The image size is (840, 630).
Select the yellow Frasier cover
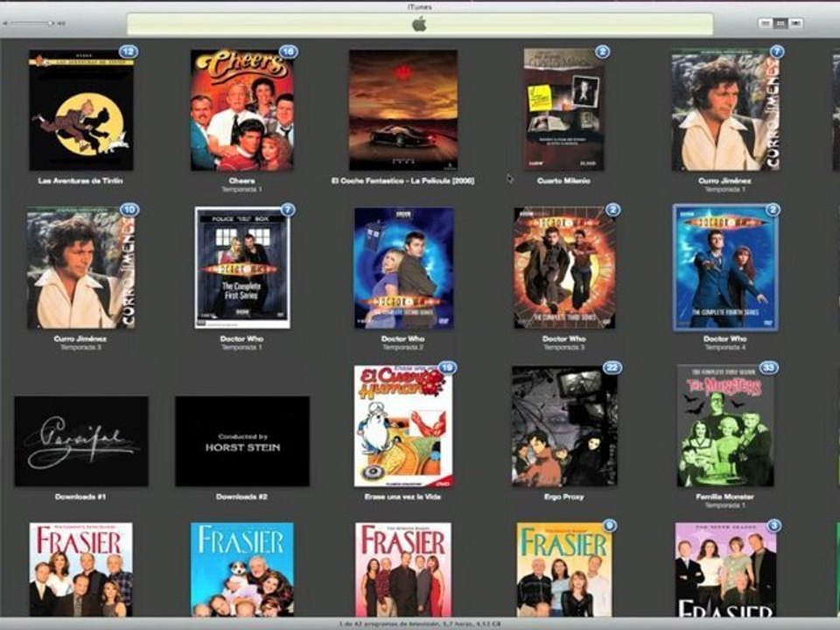coord(564,570)
